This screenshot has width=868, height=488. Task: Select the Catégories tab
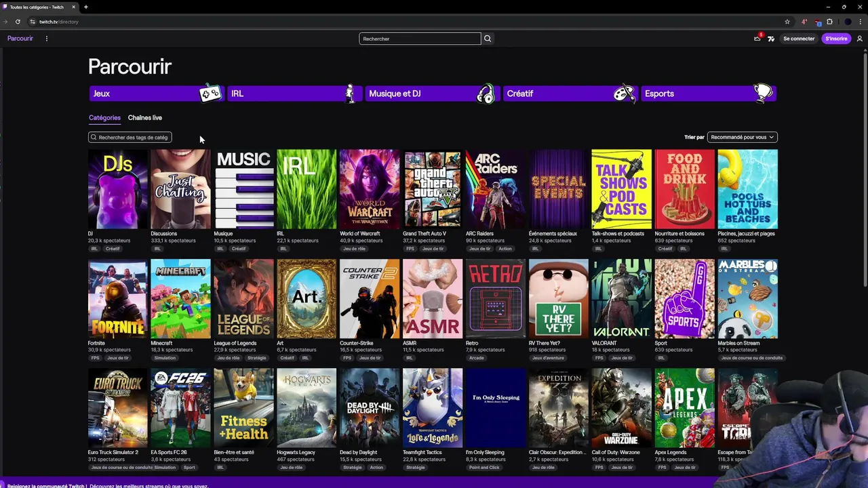coord(104,118)
